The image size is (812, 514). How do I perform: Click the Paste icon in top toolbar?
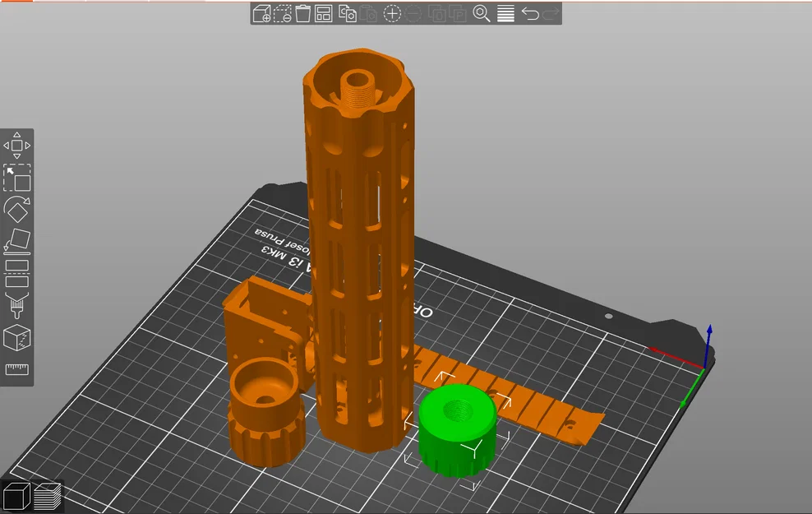(368, 13)
